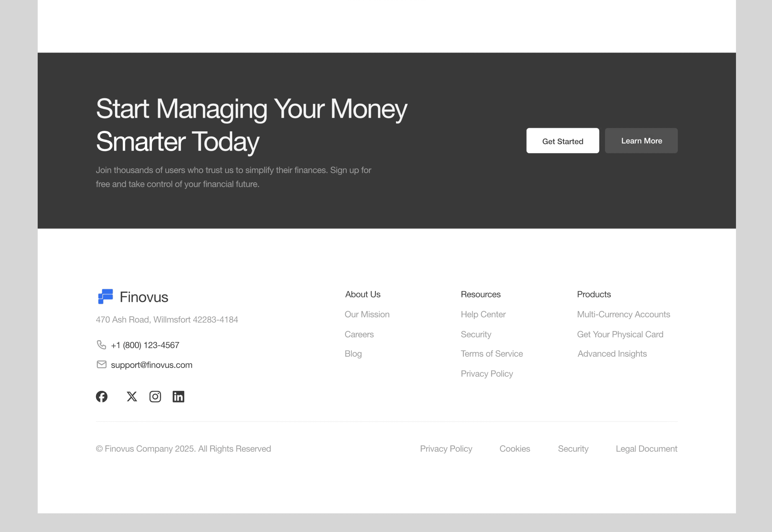Open Security under Resources column
This screenshot has width=772, height=532.
476,334
